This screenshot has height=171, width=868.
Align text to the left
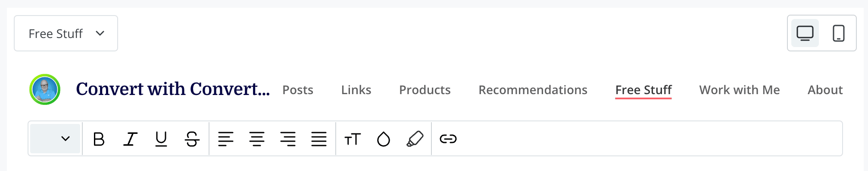click(225, 139)
